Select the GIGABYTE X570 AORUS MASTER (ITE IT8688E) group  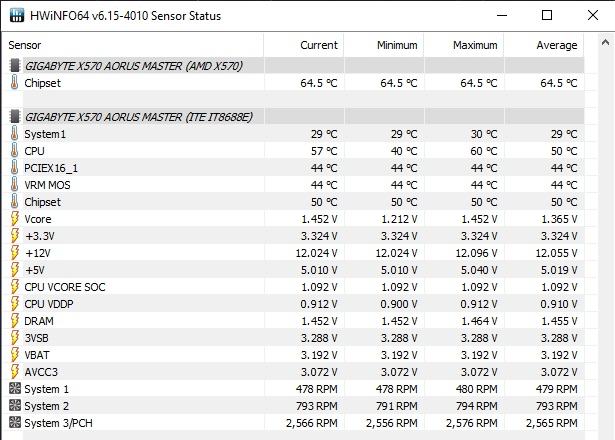pos(138,117)
